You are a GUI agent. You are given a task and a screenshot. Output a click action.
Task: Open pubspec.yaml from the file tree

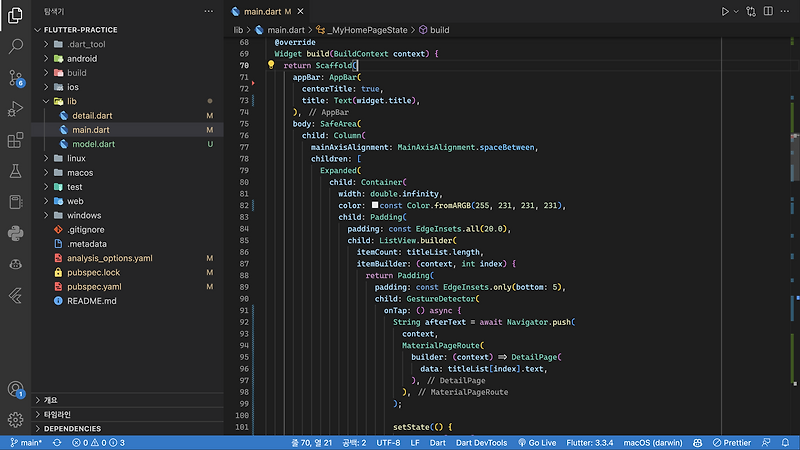94,286
